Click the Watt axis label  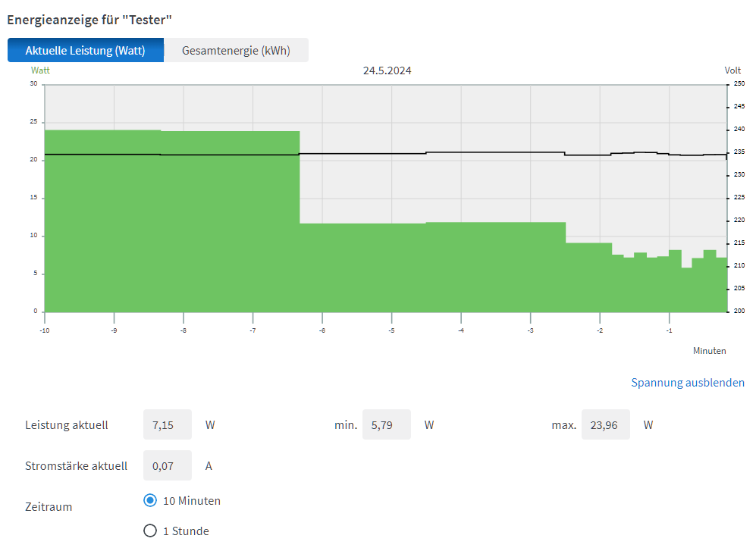[40, 70]
